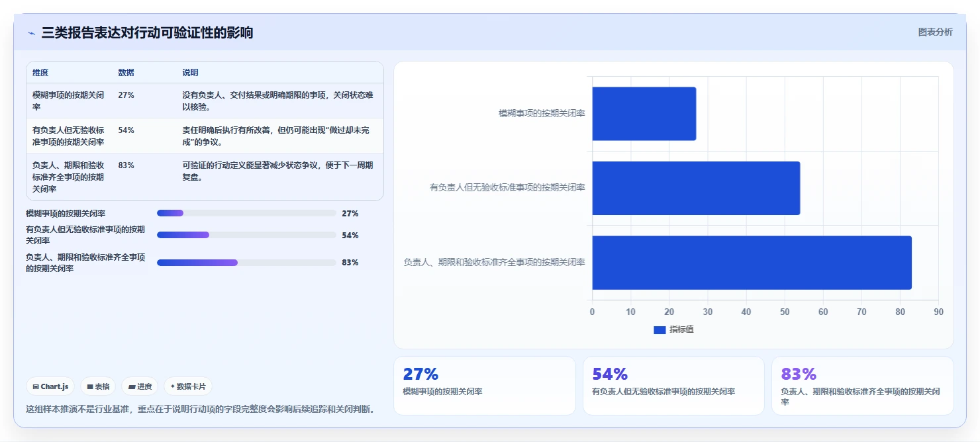Click the 图表分析 label in header
The image size is (980, 442).
pyautogui.click(x=935, y=32)
